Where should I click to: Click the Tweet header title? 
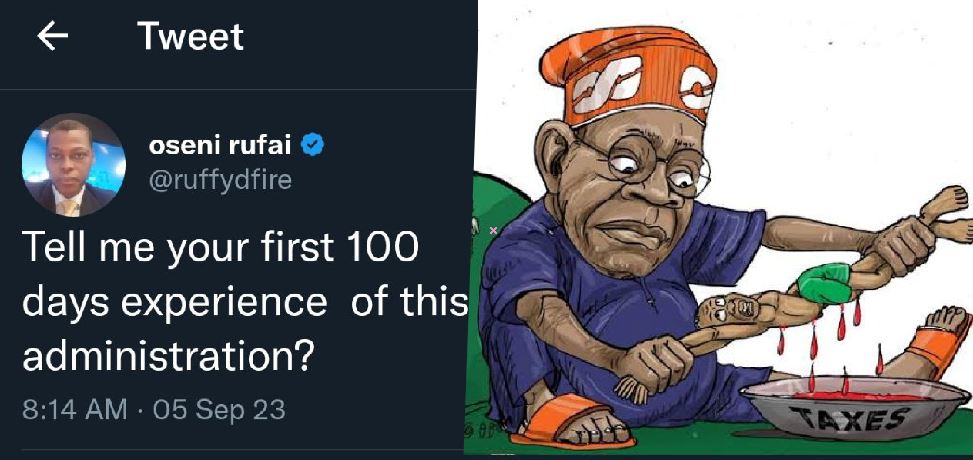pyautogui.click(x=191, y=37)
